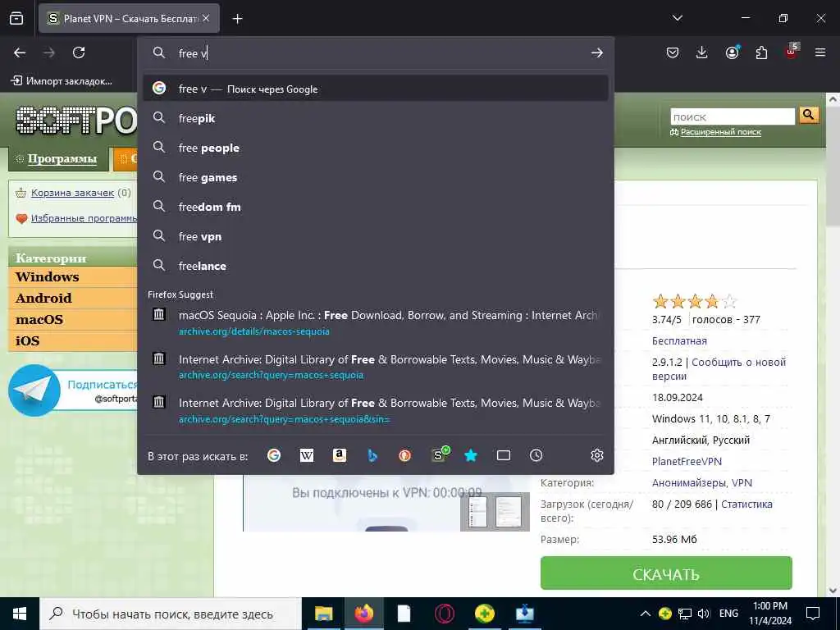Image resolution: width=840 pixels, height=630 pixels.
Task: Open the 'Анонимайзеры' category link
Action: click(x=689, y=482)
